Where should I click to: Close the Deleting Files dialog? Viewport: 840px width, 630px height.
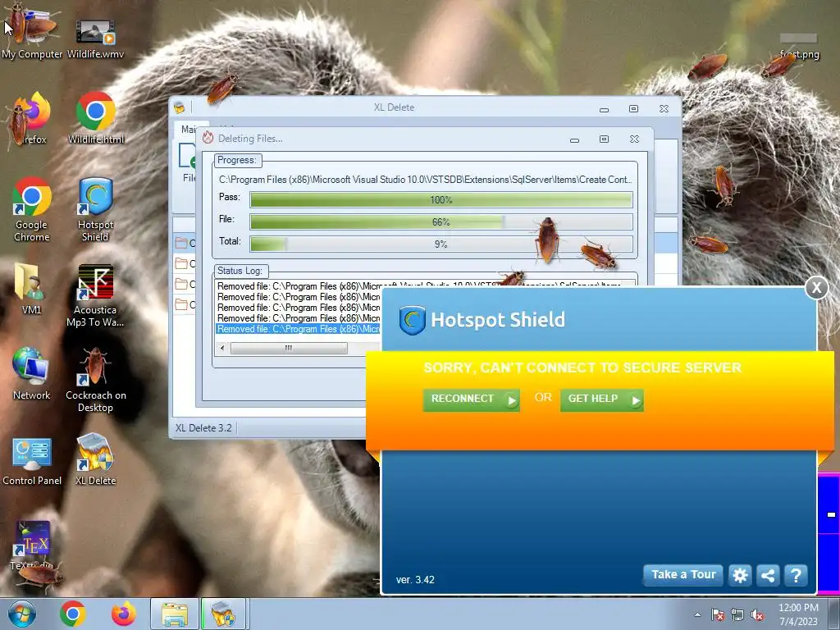634,139
